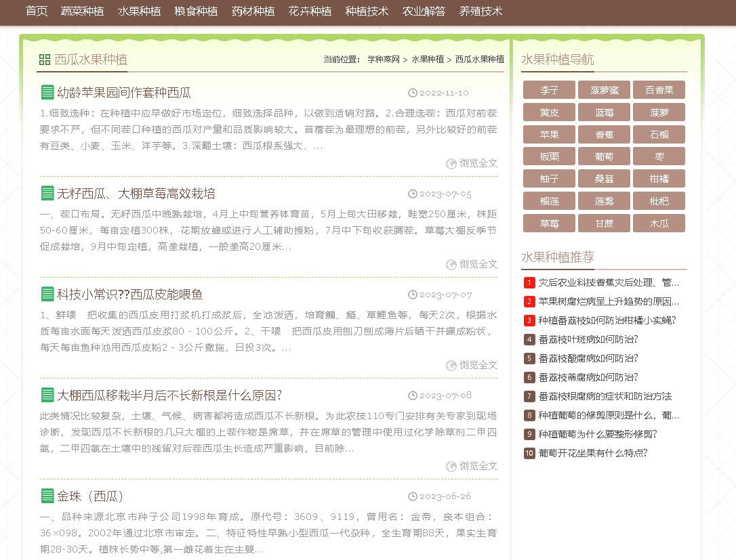Image resolution: width=736 pixels, height=560 pixels.
Task: Select 养殖技术 in the top navigation
Action: pyautogui.click(x=481, y=11)
